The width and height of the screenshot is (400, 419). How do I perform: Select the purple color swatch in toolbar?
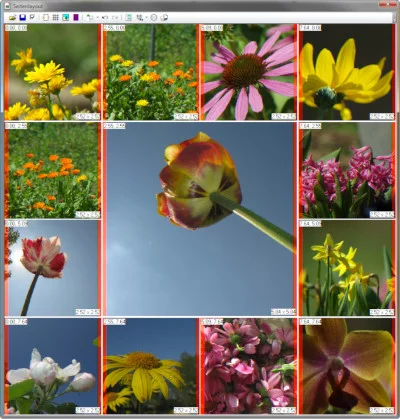(x=76, y=17)
